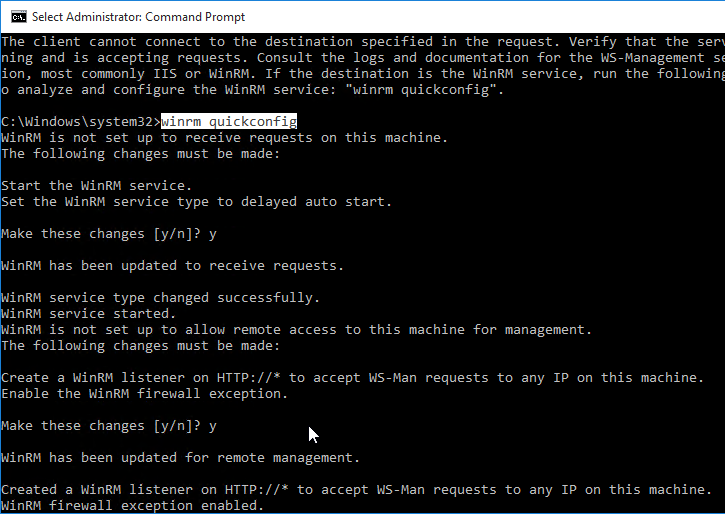Click the first 'Make these changes [y/n]?' line

[109, 234]
